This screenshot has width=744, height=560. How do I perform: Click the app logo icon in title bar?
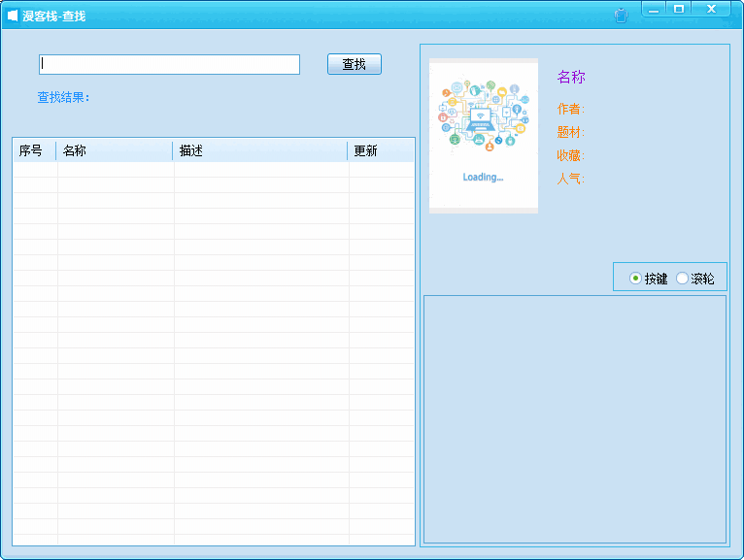(x=13, y=16)
